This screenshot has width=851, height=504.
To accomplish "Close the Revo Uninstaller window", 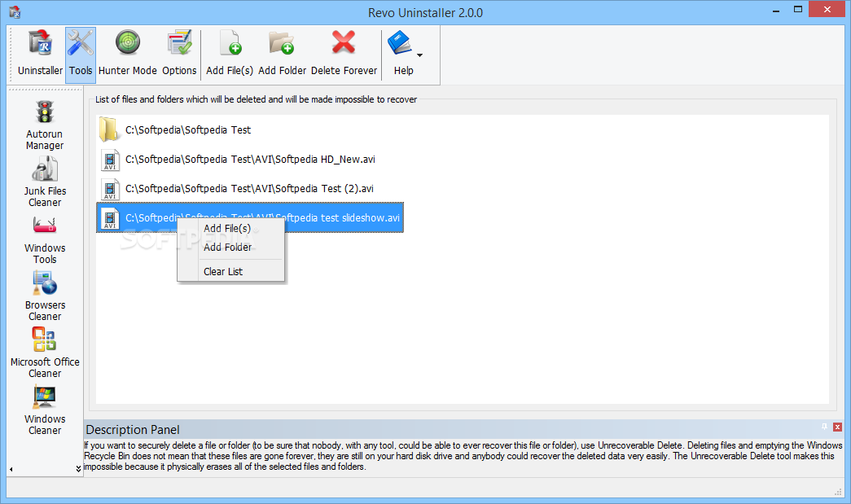I will (x=827, y=9).
